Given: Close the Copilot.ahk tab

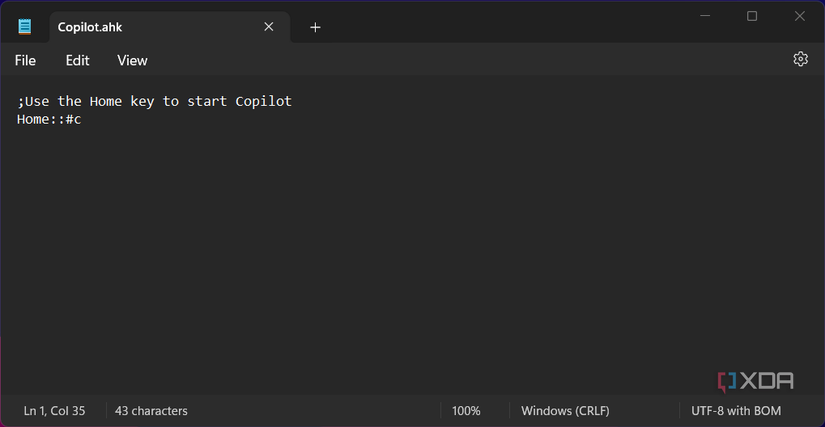Looking at the screenshot, I should [268, 27].
